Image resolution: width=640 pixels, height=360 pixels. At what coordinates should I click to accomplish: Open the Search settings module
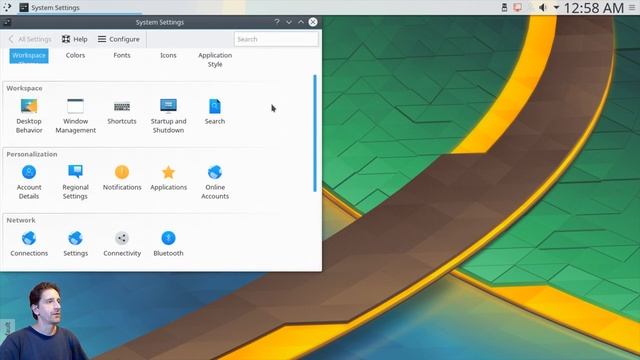(x=215, y=111)
